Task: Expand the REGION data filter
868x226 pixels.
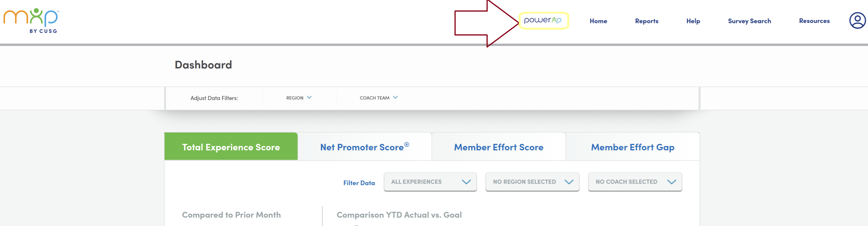Action: pos(299,98)
